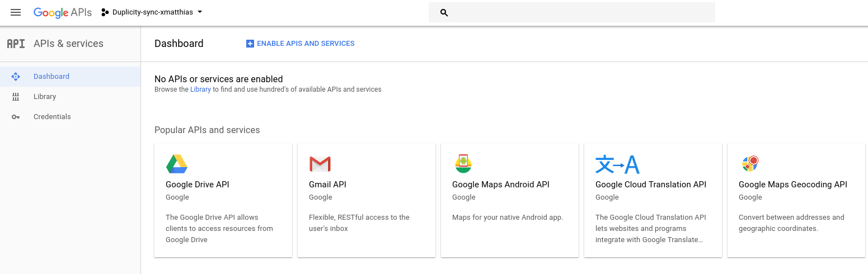The image size is (868, 274).
Task: Click the Maps Geocoding pin icon
Action: point(750,163)
